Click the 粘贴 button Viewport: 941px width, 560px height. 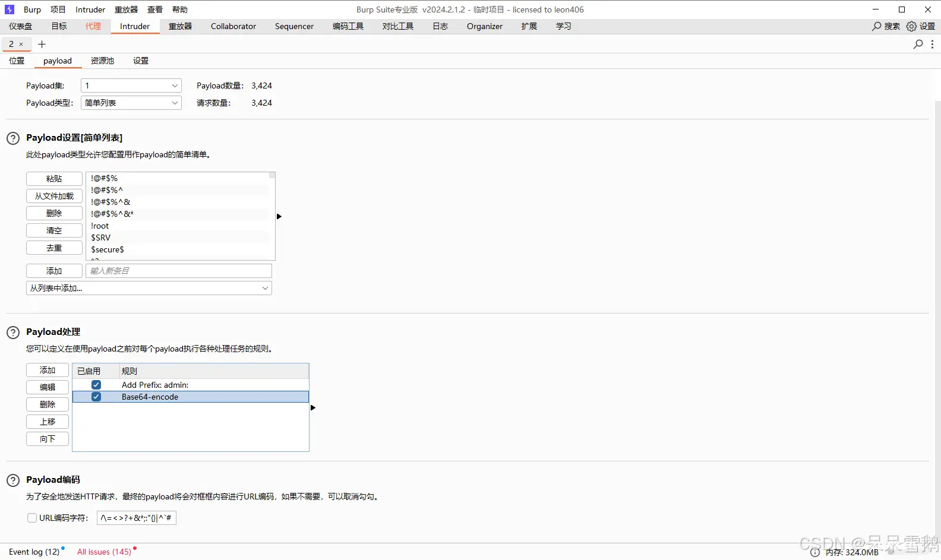(x=54, y=179)
